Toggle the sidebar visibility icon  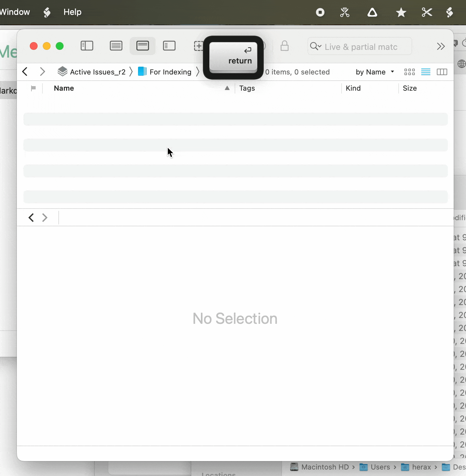click(87, 46)
